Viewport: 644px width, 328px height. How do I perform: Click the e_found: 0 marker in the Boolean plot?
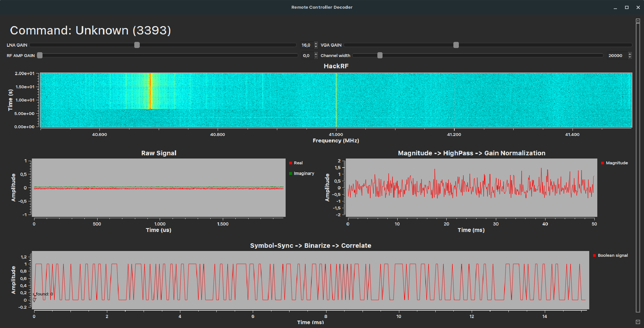42,294
